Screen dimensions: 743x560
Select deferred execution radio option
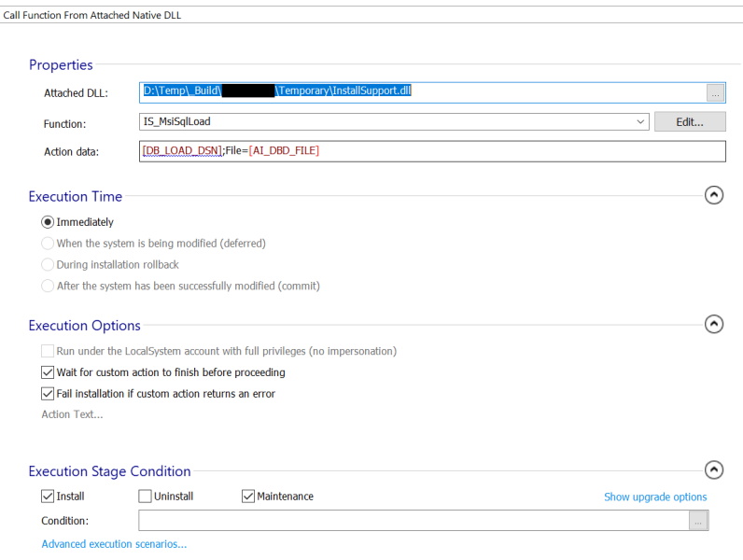click(48, 244)
